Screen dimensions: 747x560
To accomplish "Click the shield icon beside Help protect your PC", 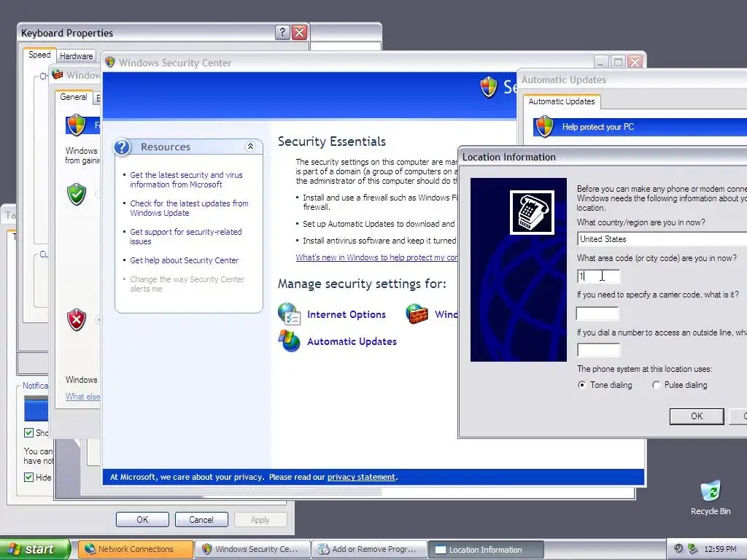I will point(545,127).
